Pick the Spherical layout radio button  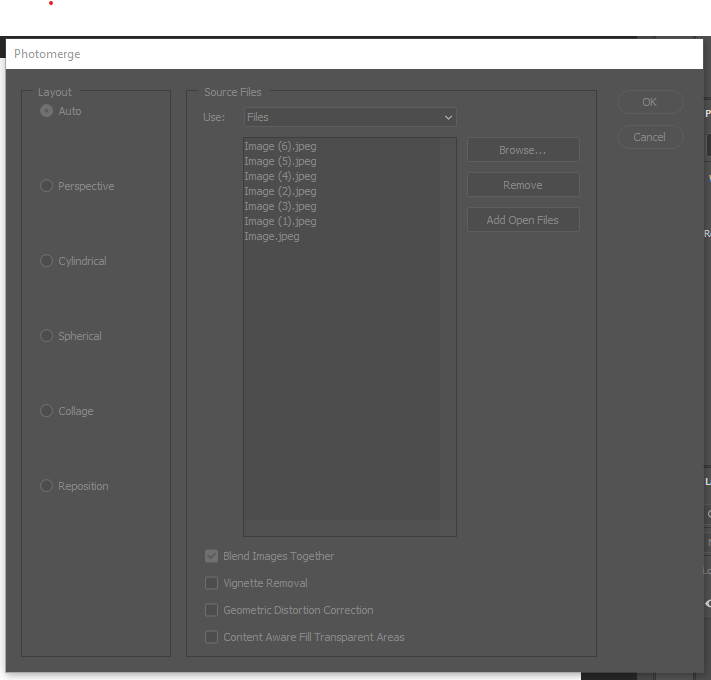click(x=47, y=336)
